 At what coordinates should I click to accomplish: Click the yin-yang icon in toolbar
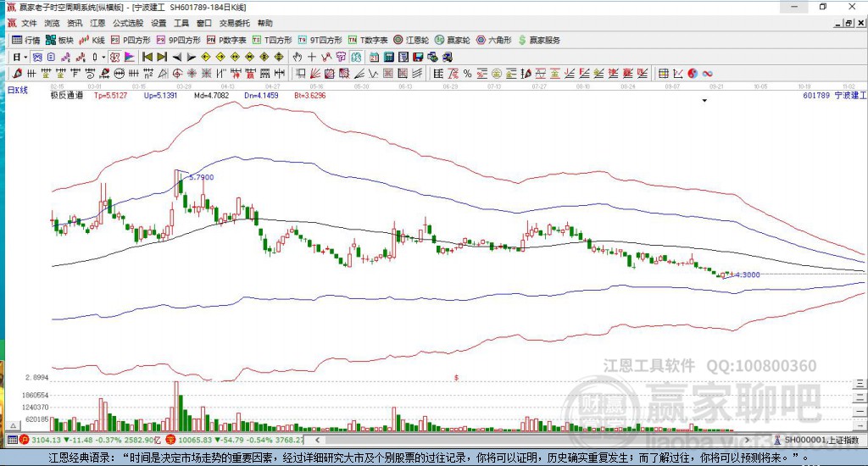pyautogui.click(x=693, y=74)
